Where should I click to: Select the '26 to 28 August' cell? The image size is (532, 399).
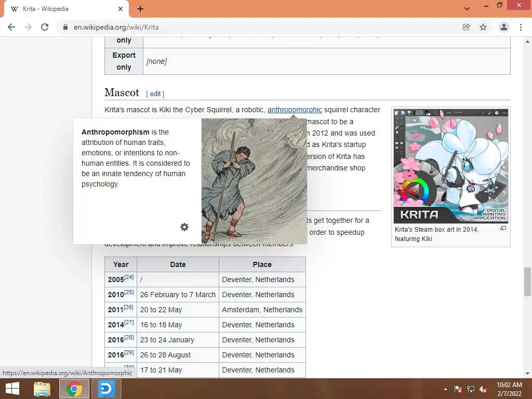click(178, 355)
